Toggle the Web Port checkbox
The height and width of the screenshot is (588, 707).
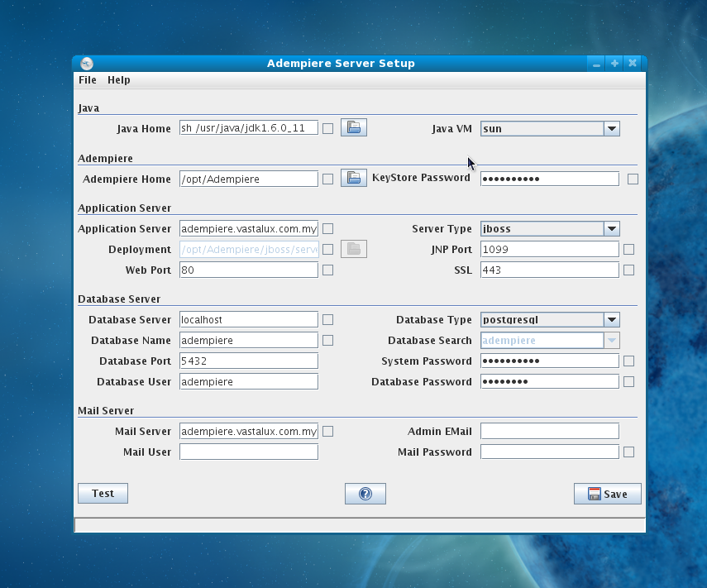coord(327,270)
